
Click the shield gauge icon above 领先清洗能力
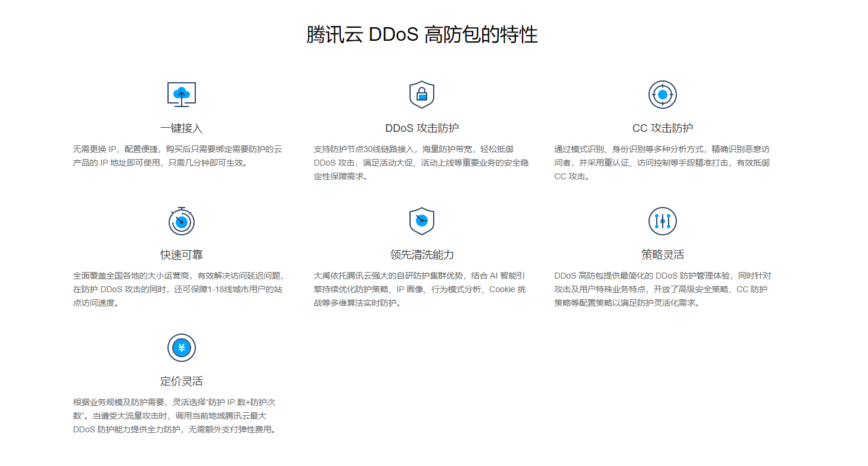coord(422,221)
